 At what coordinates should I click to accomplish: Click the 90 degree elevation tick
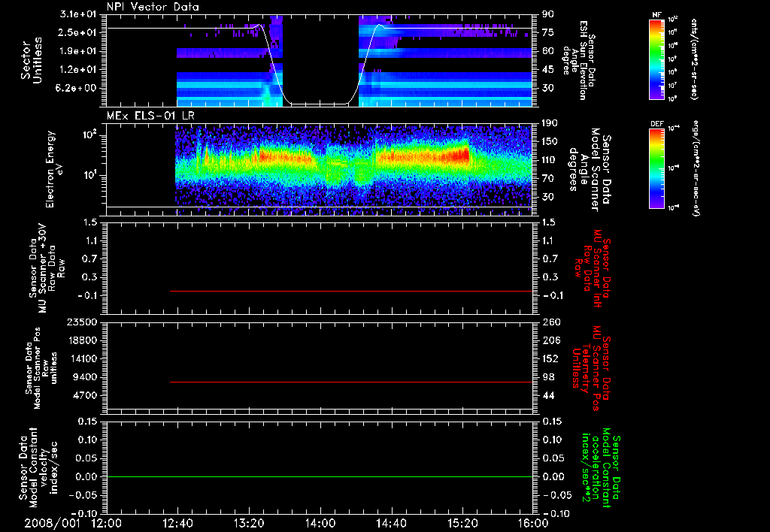pos(548,14)
